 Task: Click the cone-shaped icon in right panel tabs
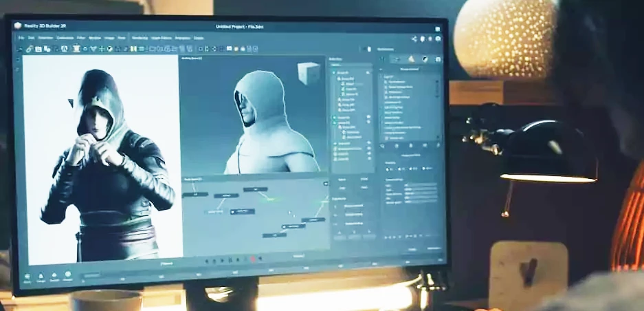pyautogui.click(x=411, y=60)
